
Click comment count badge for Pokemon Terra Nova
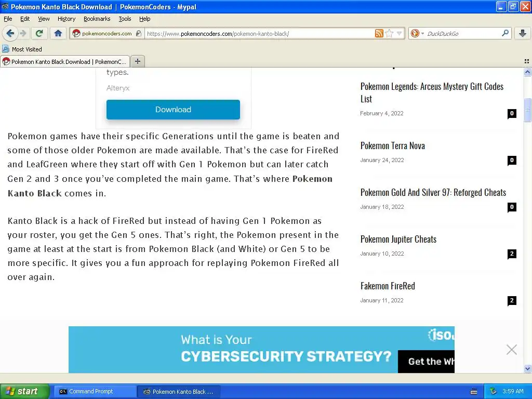tap(512, 160)
